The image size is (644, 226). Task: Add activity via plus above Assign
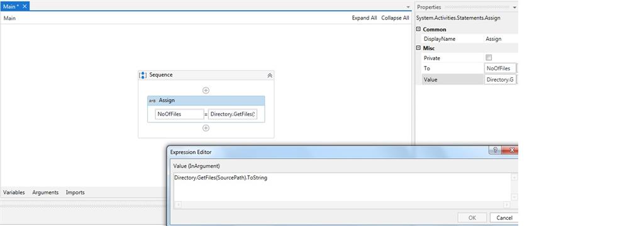(x=206, y=90)
